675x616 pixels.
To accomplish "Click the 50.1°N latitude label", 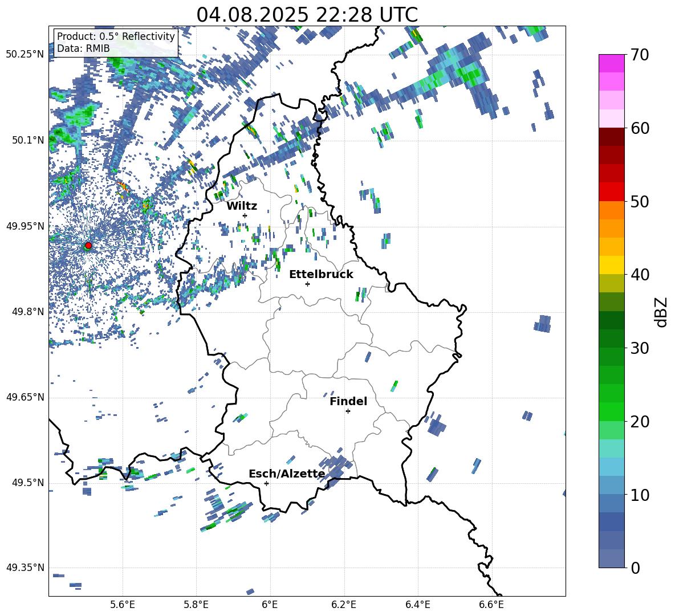I will 28,140.
